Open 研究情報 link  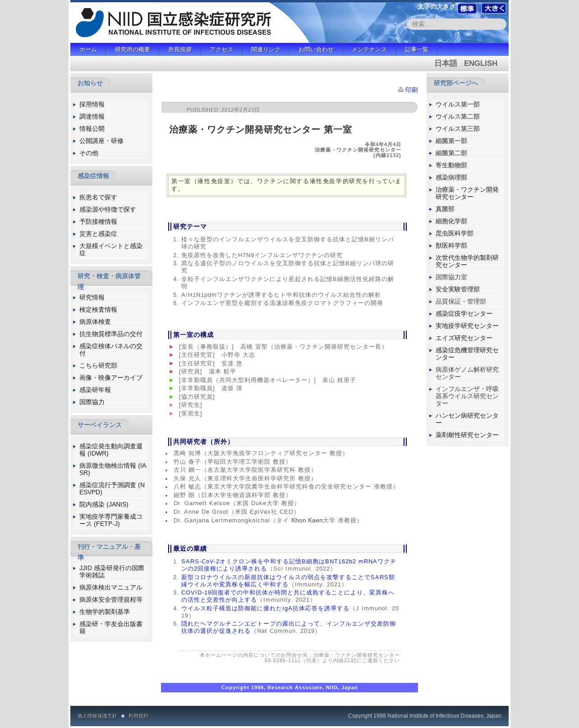pos(92,298)
